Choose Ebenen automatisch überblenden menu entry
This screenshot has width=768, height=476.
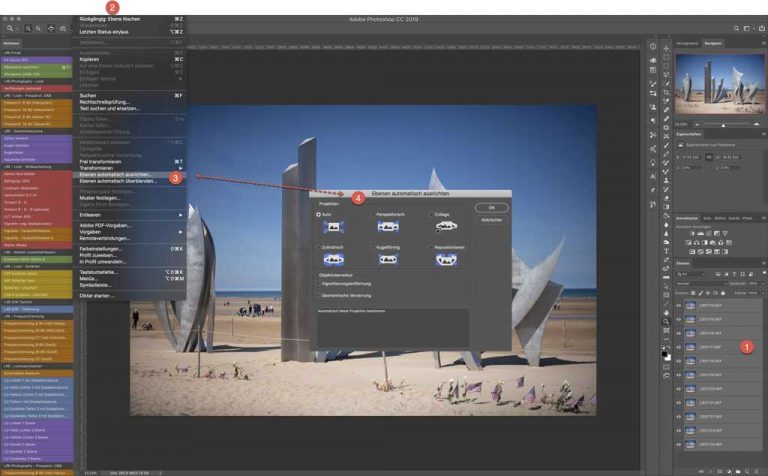[129, 181]
